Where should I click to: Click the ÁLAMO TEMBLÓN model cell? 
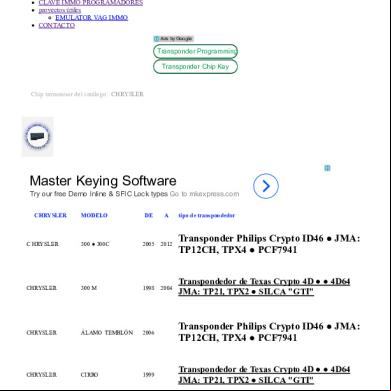(107, 333)
